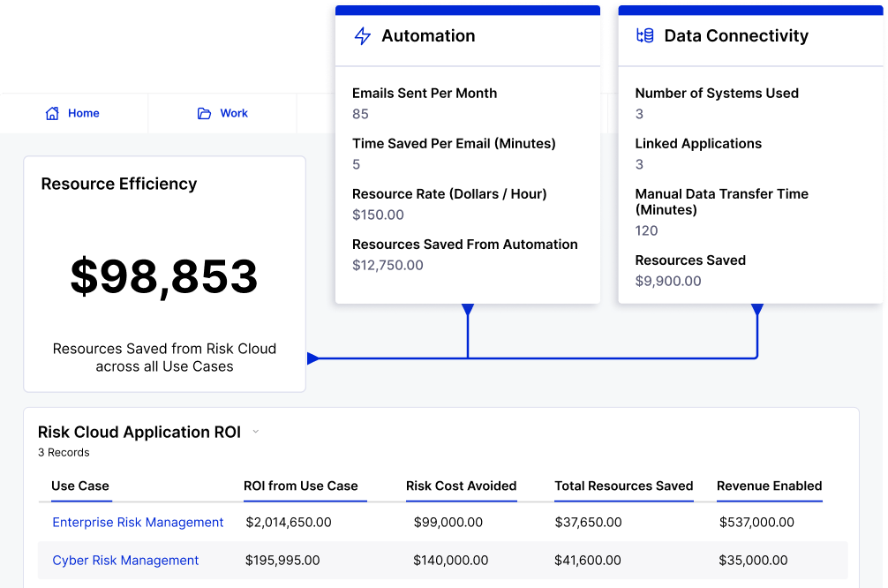Click the $37,650.00 resources saved cell
The height and width of the screenshot is (588, 888).
(588, 523)
